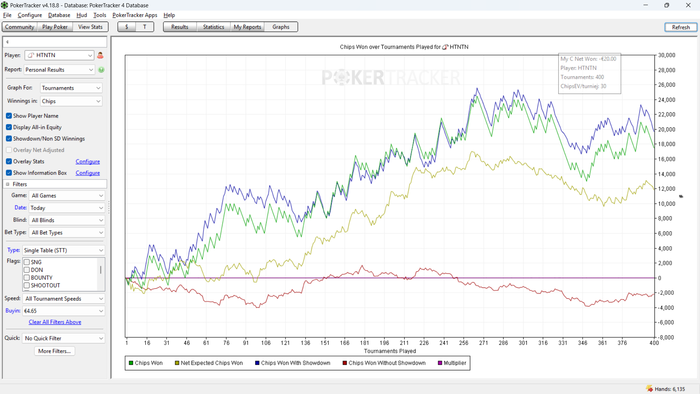700x394 pixels.
Task: Click the collapse arrow atop the sidebar
Action: point(7,42)
